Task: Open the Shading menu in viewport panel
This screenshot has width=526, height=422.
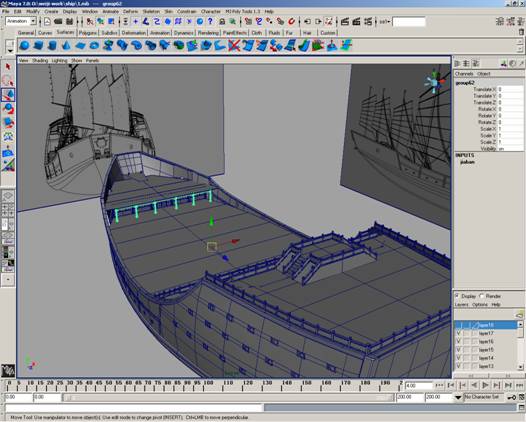Action: coord(40,60)
